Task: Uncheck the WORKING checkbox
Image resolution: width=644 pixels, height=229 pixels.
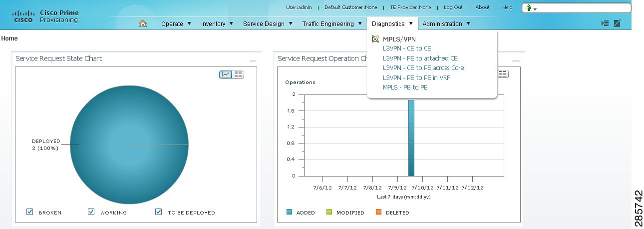Action: click(x=91, y=212)
